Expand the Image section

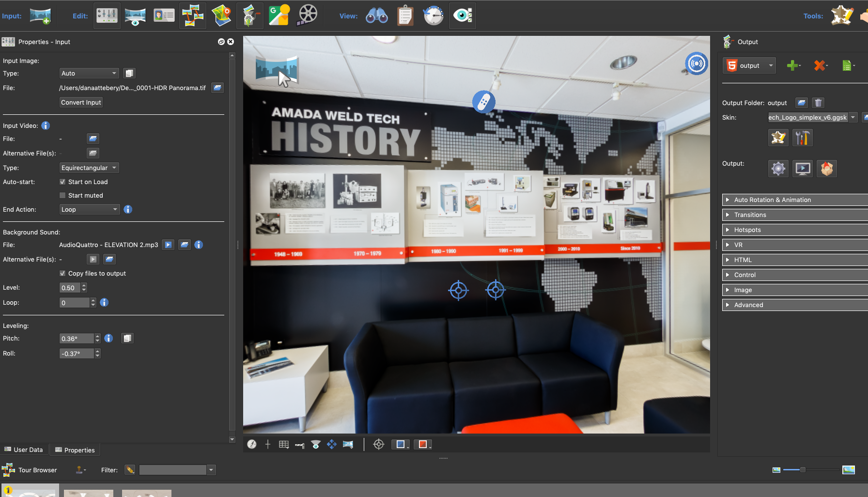(x=794, y=290)
